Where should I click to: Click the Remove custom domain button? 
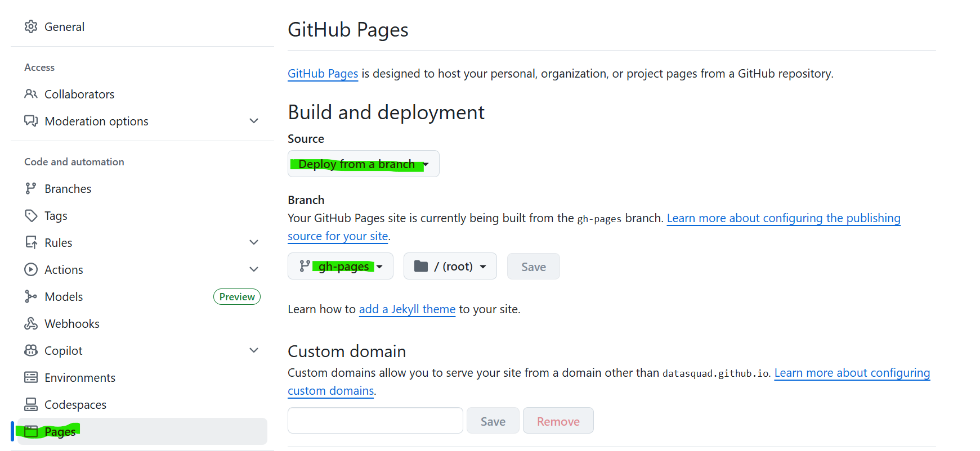coord(558,421)
